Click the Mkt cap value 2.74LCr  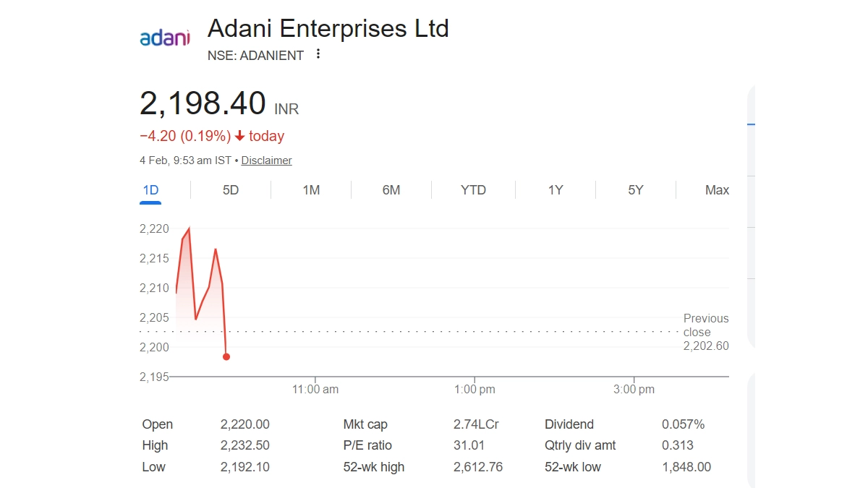pos(476,424)
